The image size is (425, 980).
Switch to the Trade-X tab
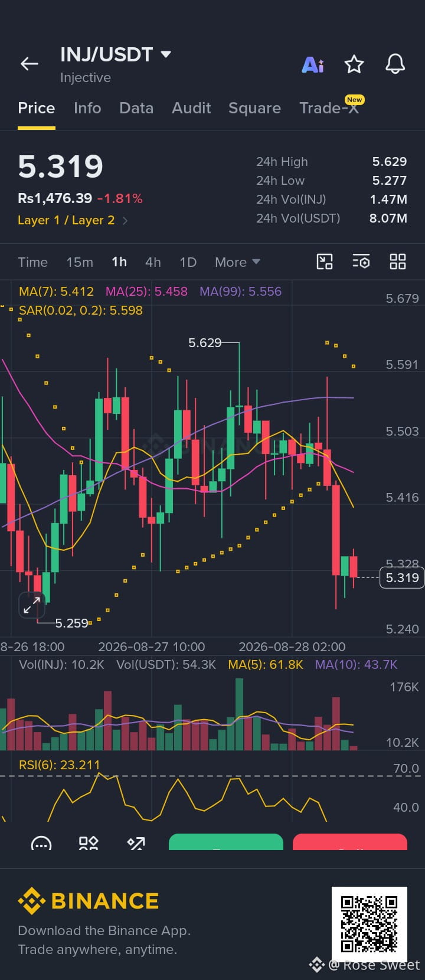tap(329, 108)
